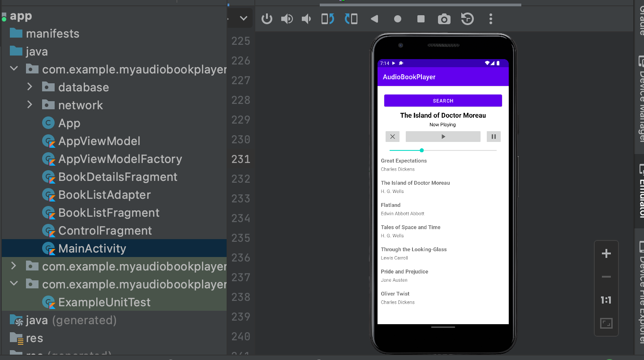The width and height of the screenshot is (644, 360).
Task: Rotate emulator left using the rotate icon
Action: click(x=328, y=19)
